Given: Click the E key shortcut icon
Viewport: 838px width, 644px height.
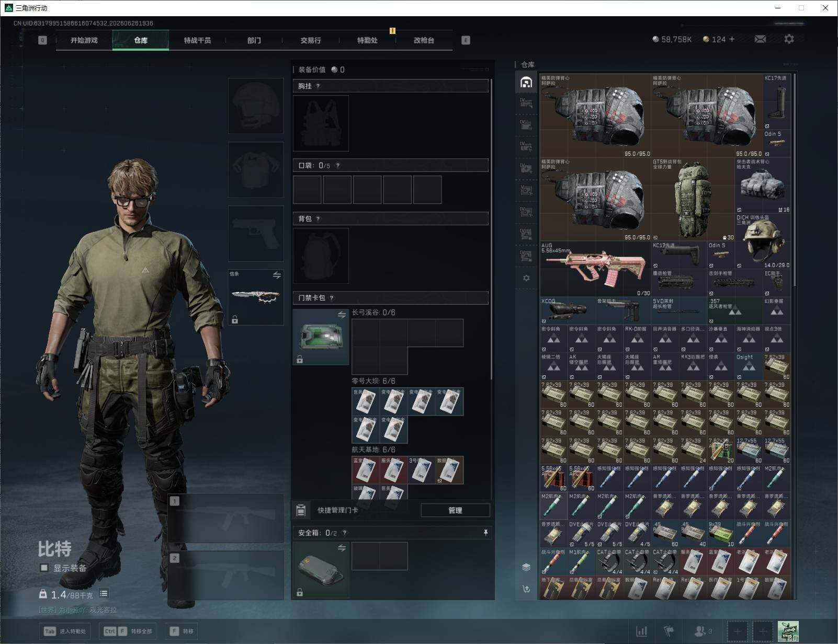Looking at the screenshot, I should point(466,40).
